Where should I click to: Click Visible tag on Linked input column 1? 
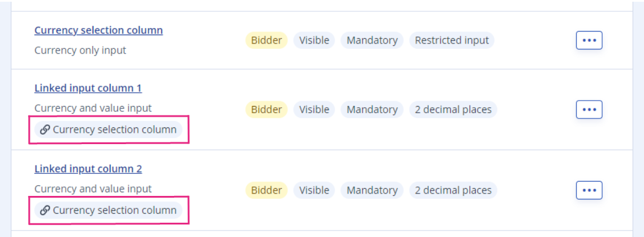pos(314,110)
